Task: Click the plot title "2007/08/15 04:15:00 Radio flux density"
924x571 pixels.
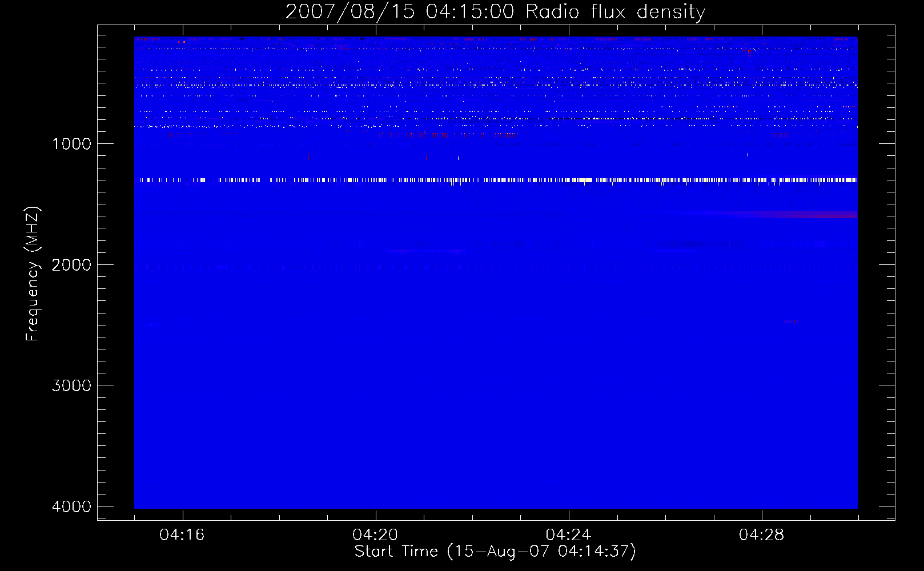Action: coord(495,11)
